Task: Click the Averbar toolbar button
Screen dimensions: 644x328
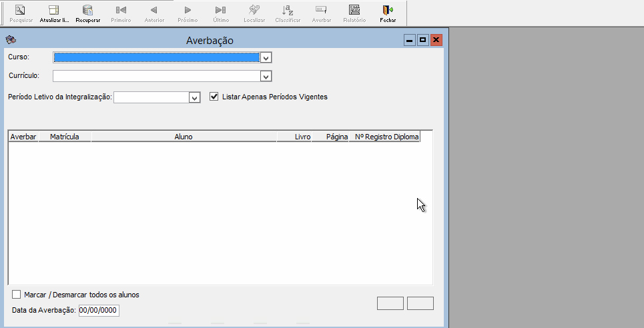Action: pyautogui.click(x=321, y=11)
